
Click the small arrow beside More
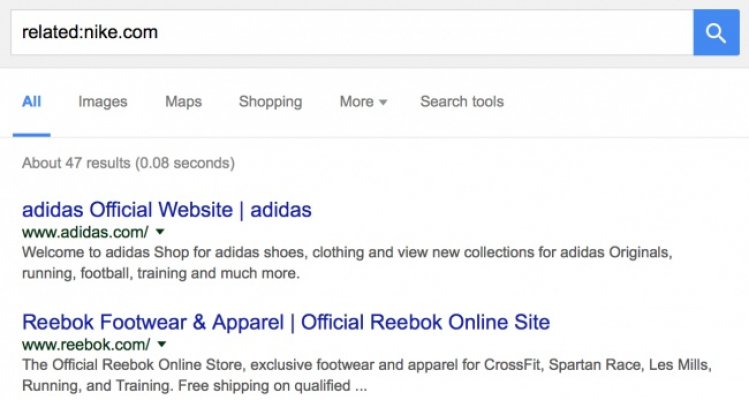(x=383, y=103)
